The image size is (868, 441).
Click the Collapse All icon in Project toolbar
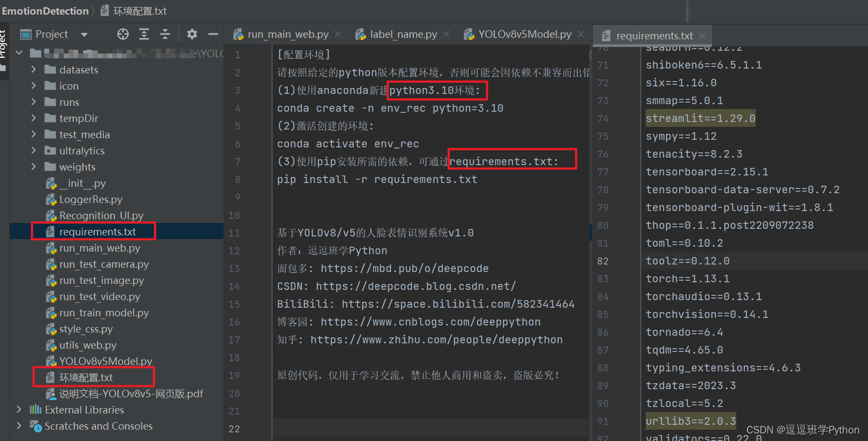pos(165,35)
